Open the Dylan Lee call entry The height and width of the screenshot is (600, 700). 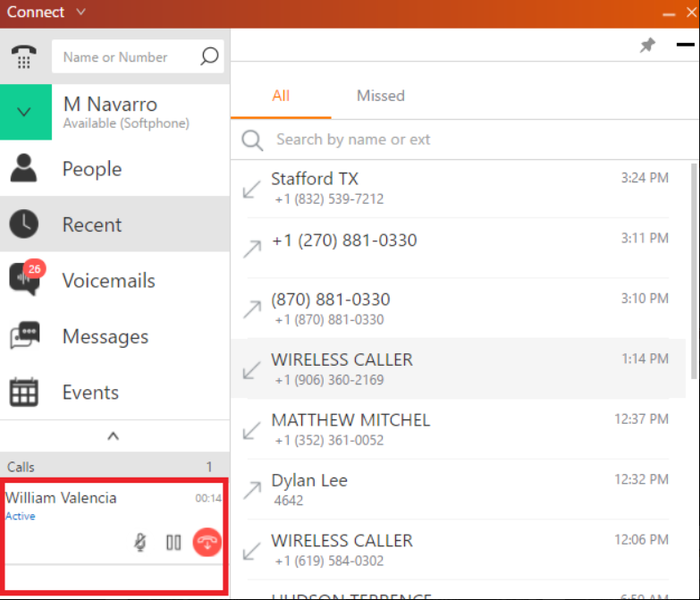pos(458,489)
